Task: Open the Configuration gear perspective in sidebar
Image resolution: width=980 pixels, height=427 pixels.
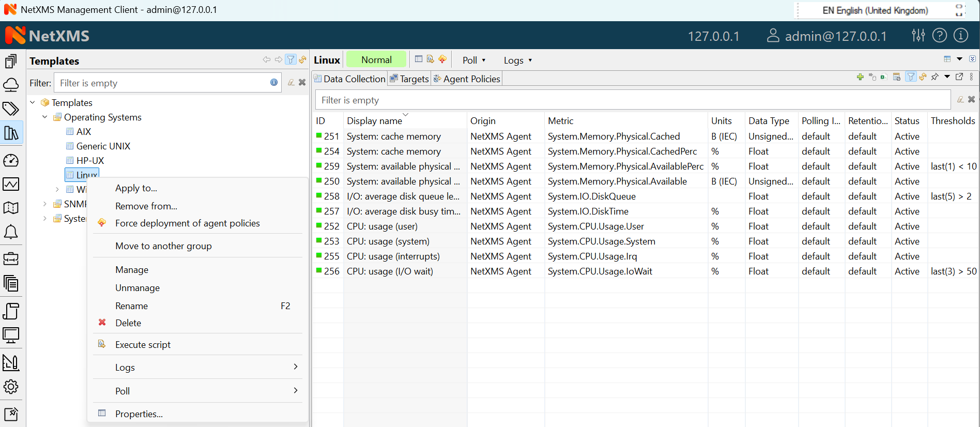Action: click(11, 387)
